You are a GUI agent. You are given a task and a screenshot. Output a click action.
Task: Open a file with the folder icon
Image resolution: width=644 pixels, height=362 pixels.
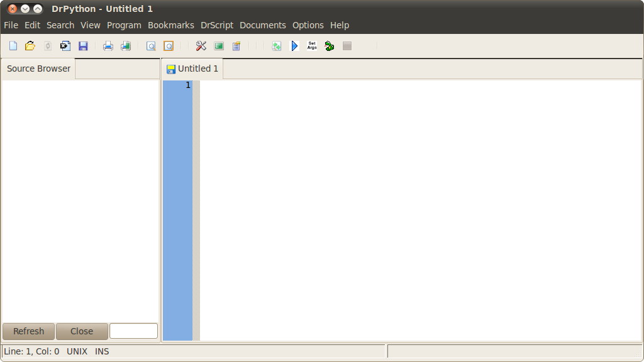(x=30, y=46)
